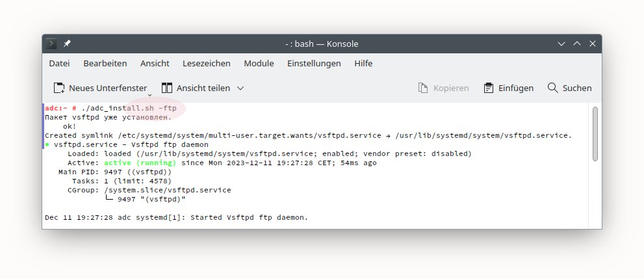Click the Suchen magnifier icon
This screenshot has width=644, height=279.
tap(553, 88)
